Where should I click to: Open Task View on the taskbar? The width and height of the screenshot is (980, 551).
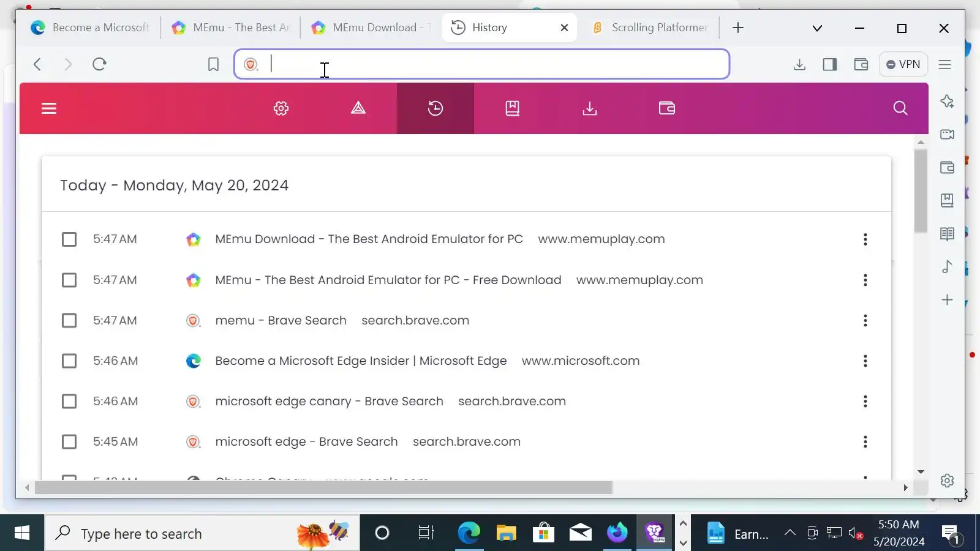pyautogui.click(x=426, y=533)
